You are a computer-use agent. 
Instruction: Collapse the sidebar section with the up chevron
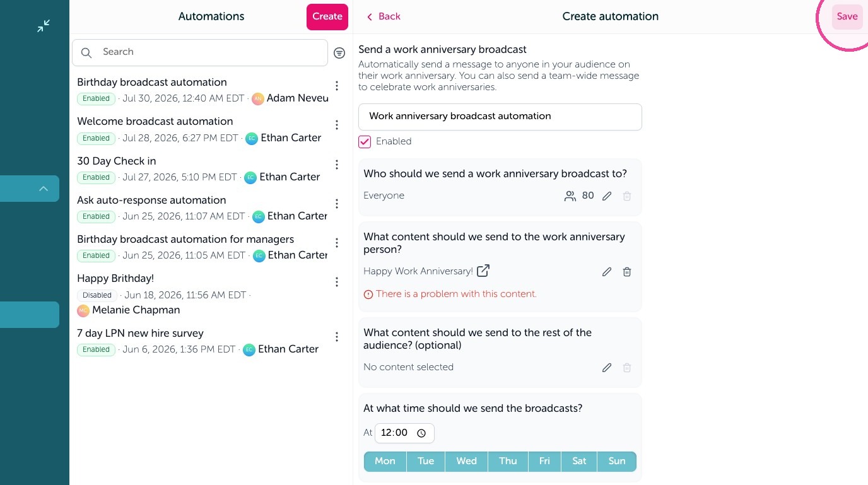(x=44, y=189)
